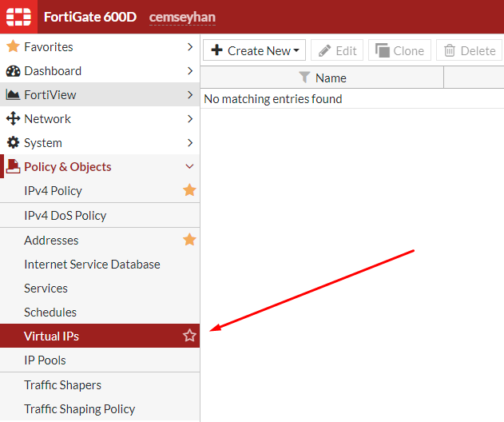
Task: Open Traffic Shaping Policy
Action: pyautogui.click(x=100, y=409)
